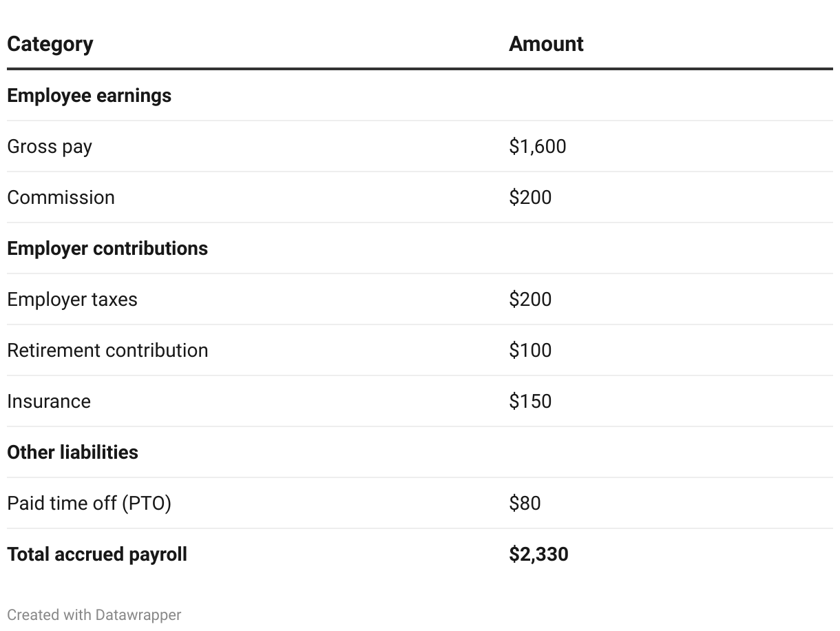Click the Category column header
The image size is (840, 631).
click(x=50, y=44)
